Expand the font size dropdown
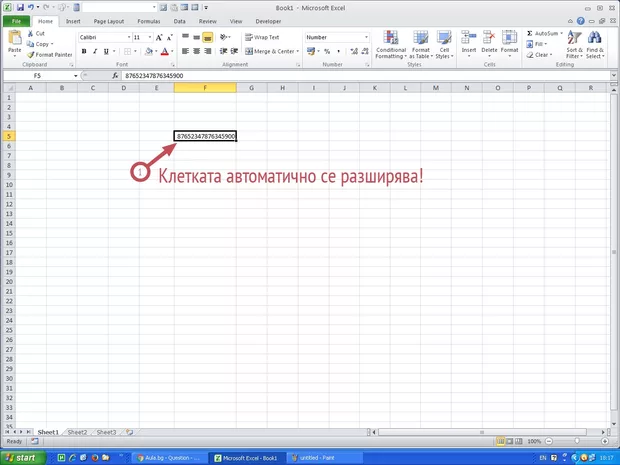 [x=150, y=38]
